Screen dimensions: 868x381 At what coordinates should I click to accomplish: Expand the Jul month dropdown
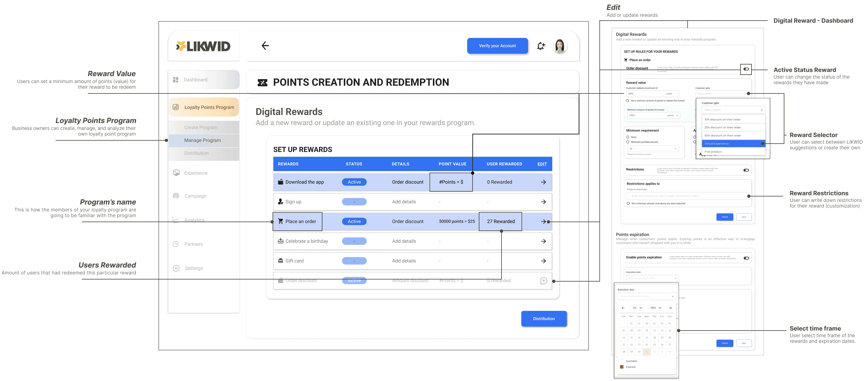637,308
